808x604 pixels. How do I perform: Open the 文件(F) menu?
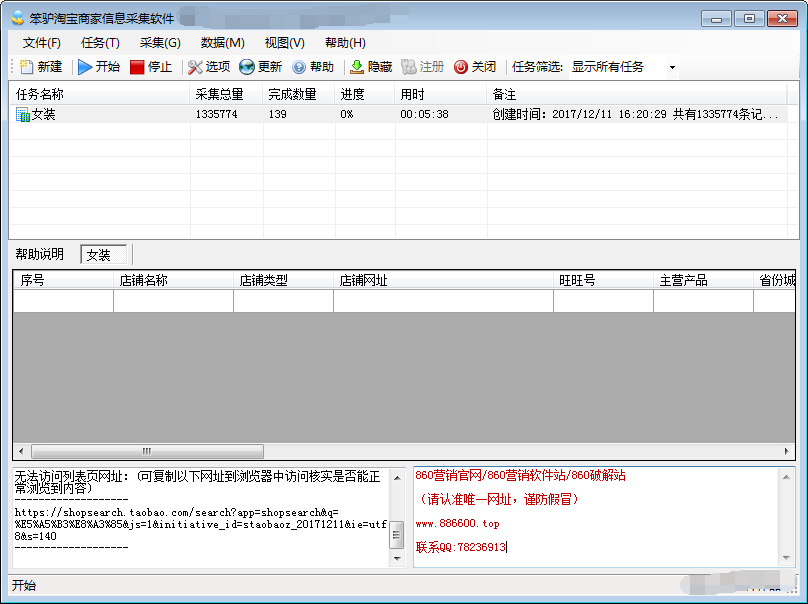point(42,43)
